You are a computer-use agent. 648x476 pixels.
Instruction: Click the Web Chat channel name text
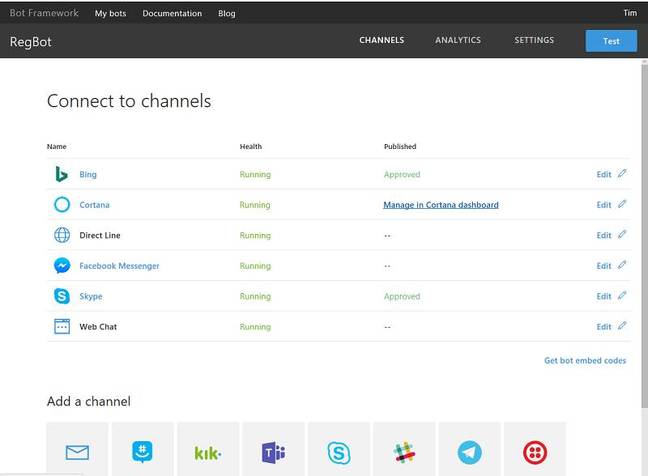tap(98, 326)
